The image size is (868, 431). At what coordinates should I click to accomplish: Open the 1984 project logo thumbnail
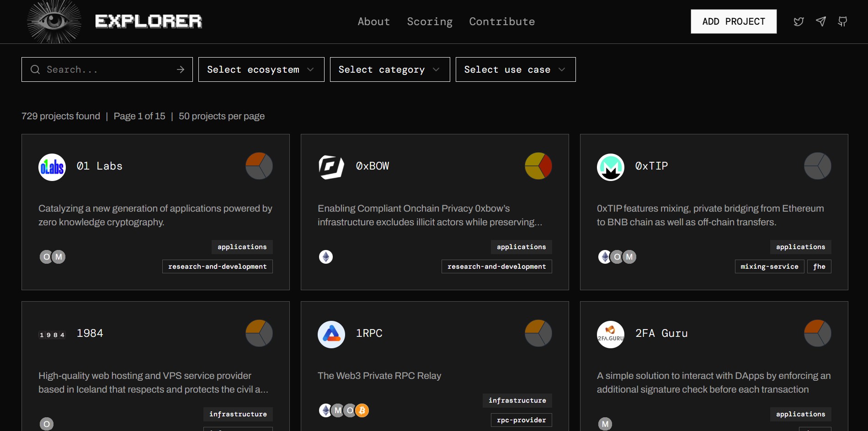tap(52, 334)
